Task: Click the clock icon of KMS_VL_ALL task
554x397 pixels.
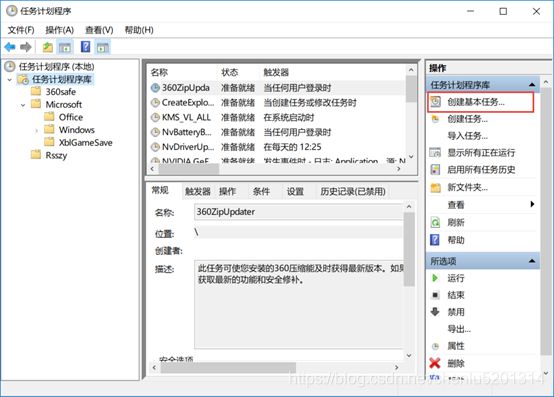Action: click(x=155, y=117)
